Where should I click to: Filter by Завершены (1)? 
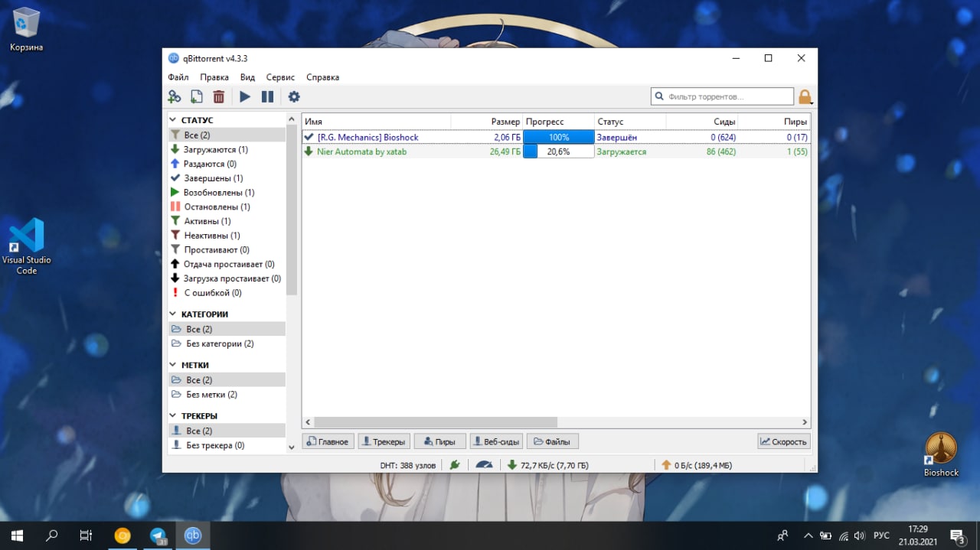tap(227, 178)
